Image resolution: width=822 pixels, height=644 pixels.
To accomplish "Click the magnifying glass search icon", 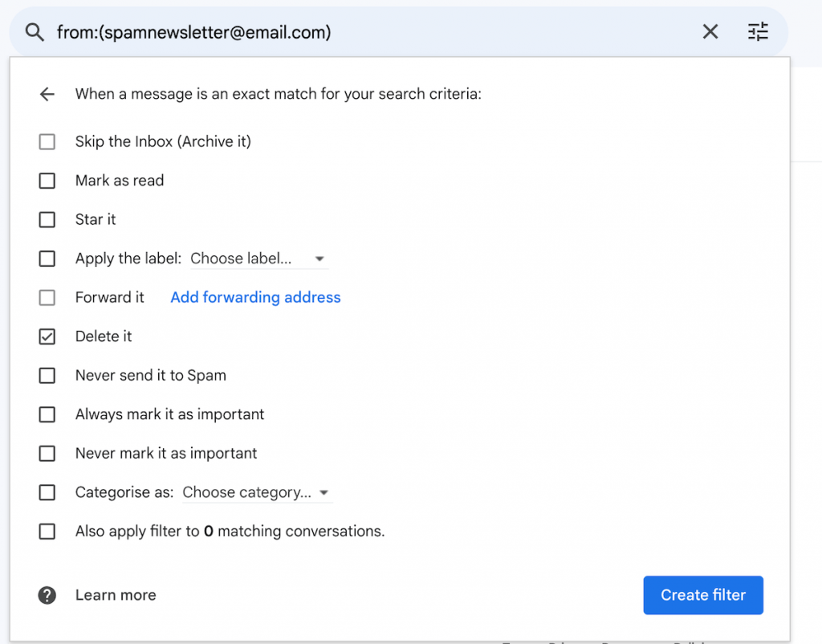I will 34,32.
